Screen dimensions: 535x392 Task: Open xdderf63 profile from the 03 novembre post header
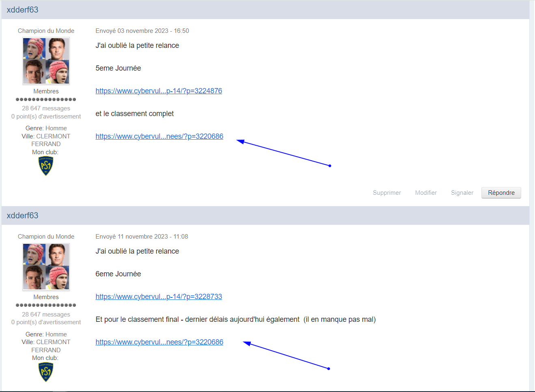pos(22,10)
